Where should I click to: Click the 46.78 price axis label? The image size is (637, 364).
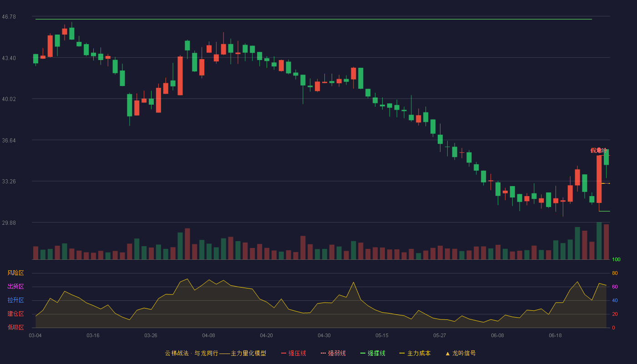(9, 17)
